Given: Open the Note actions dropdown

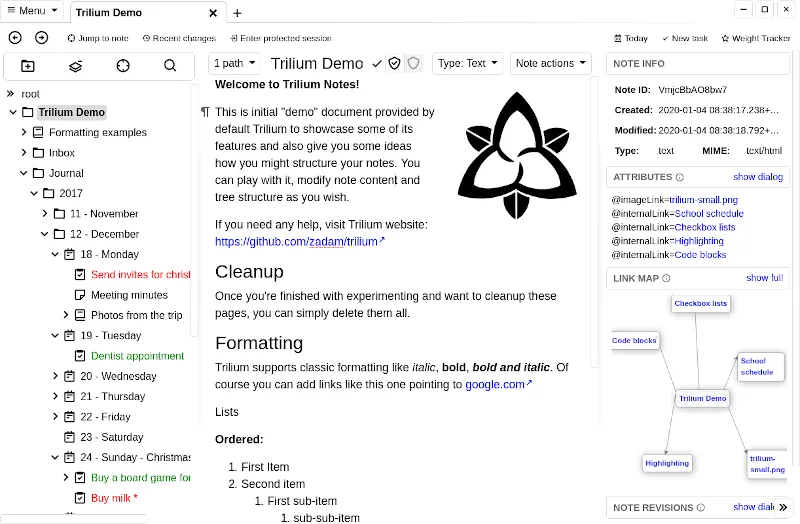Looking at the screenshot, I should click(550, 63).
